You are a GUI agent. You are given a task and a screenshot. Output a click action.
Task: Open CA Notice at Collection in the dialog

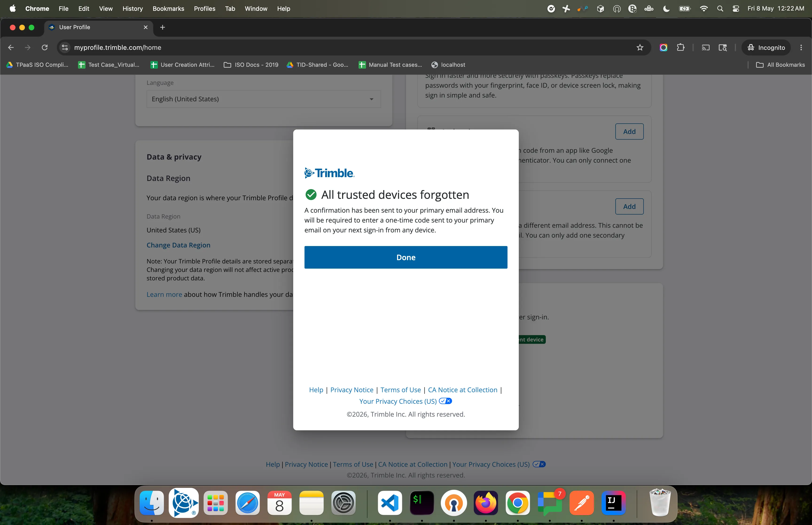462,390
